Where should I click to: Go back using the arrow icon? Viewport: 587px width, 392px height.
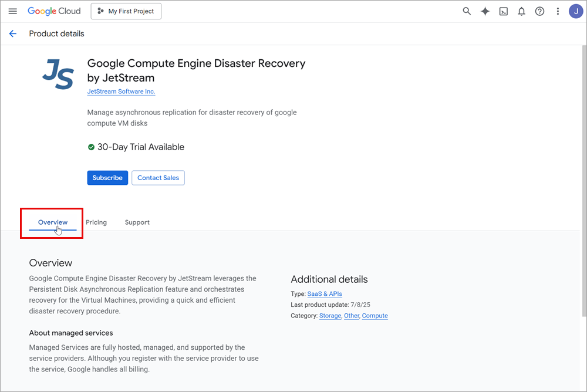pos(13,33)
